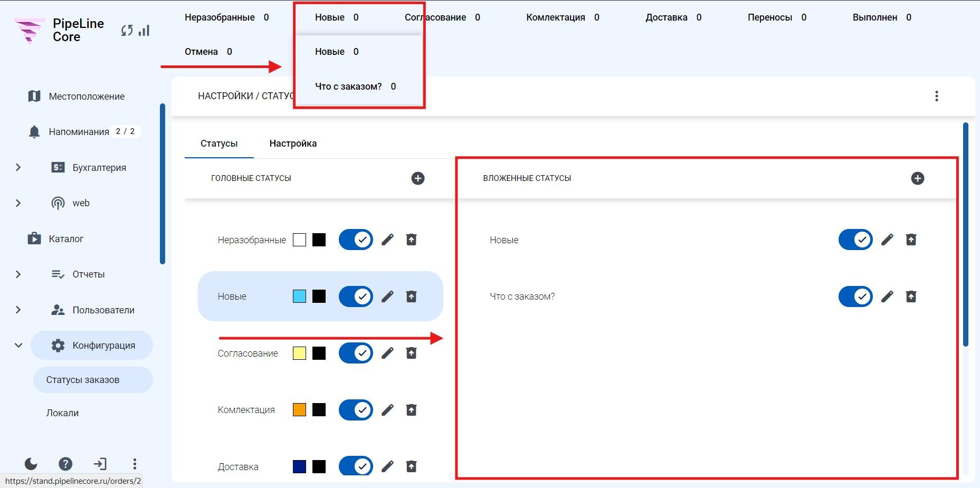Toggle the Согласование status switch
This screenshot has width=980, height=488.
pyautogui.click(x=356, y=353)
